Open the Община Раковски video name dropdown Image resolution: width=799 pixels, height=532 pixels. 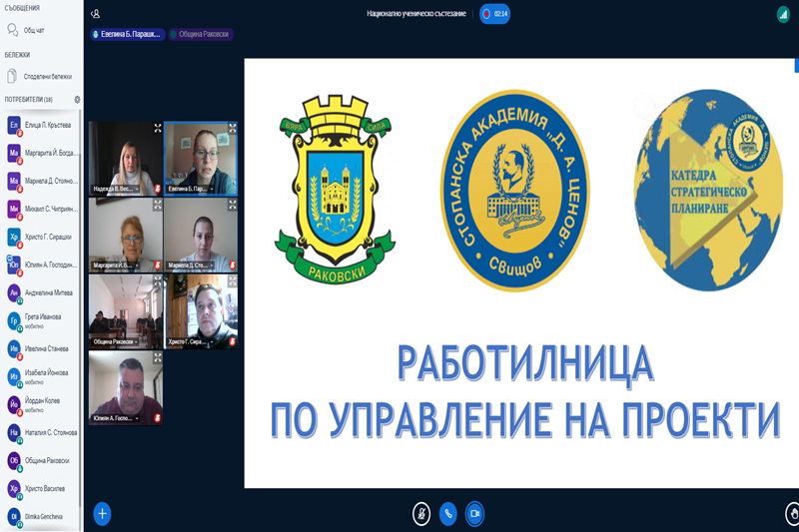[116, 341]
